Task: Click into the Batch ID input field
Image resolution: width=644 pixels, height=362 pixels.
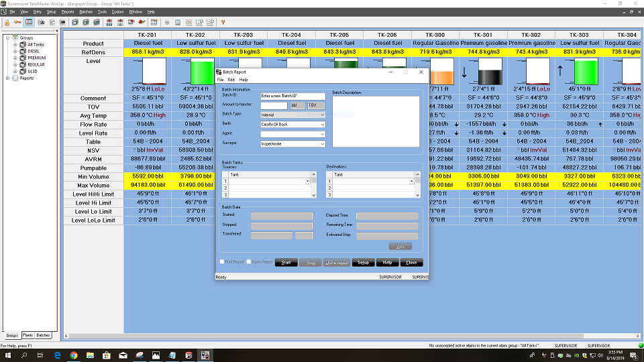Action: point(292,96)
